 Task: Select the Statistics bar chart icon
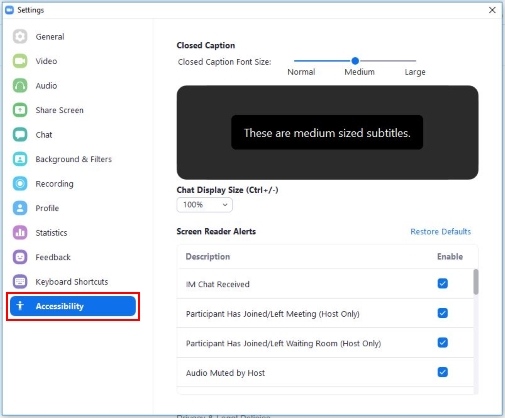pos(20,233)
